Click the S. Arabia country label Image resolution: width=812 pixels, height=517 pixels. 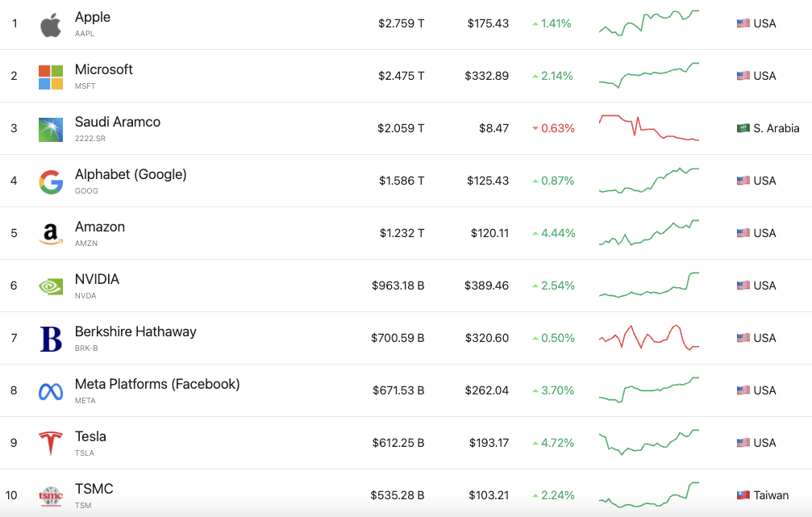777,128
